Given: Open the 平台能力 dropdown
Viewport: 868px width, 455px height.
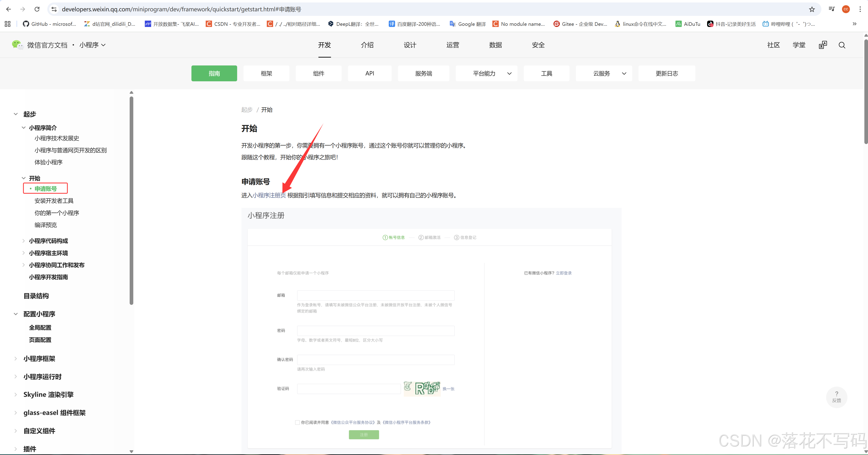Looking at the screenshot, I should pyautogui.click(x=486, y=73).
